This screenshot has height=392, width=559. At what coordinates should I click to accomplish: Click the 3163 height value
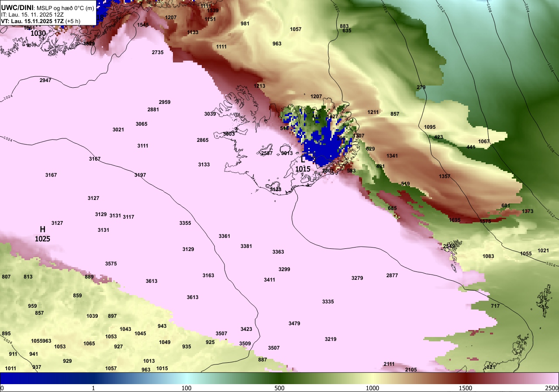208,275
